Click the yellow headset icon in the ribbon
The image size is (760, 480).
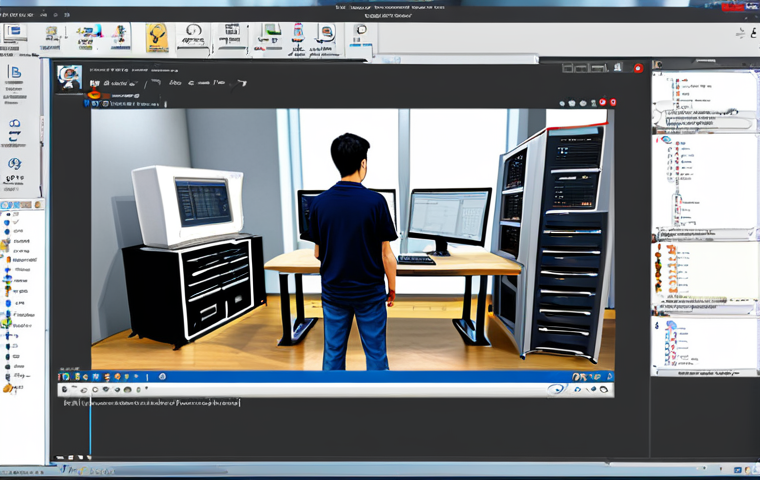point(158,37)
